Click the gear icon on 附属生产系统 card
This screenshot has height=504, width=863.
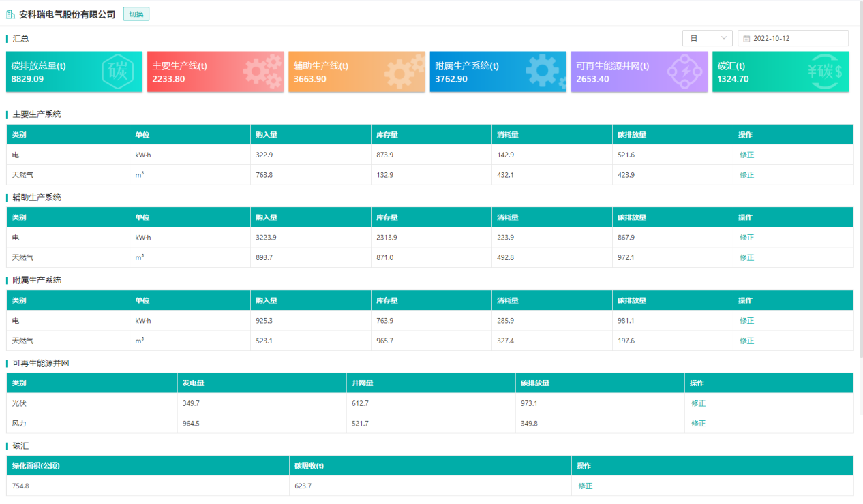click(544, 71)
